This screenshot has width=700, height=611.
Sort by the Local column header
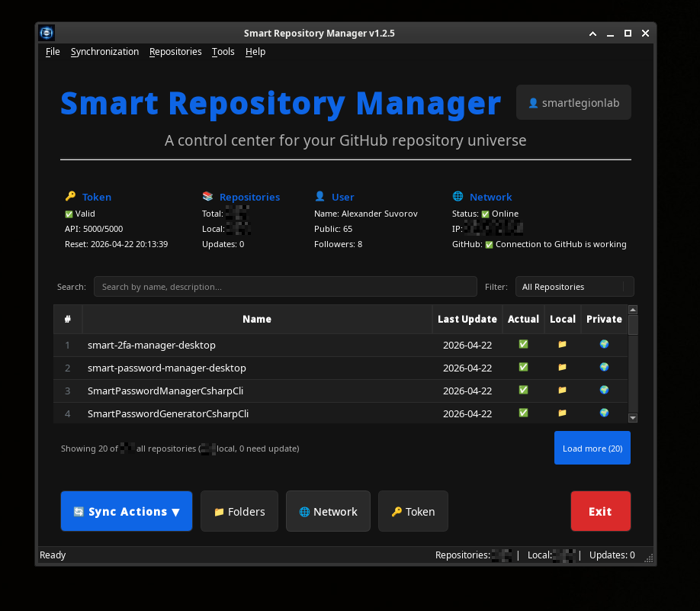click(x=563, y=319)
